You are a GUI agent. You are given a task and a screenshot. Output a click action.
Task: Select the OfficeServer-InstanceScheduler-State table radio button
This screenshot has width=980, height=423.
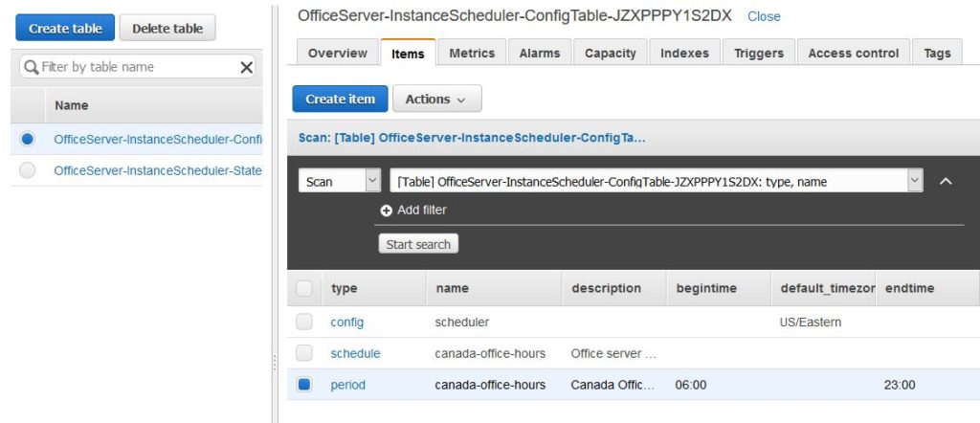pyautogui.click(x=28, y=170)
